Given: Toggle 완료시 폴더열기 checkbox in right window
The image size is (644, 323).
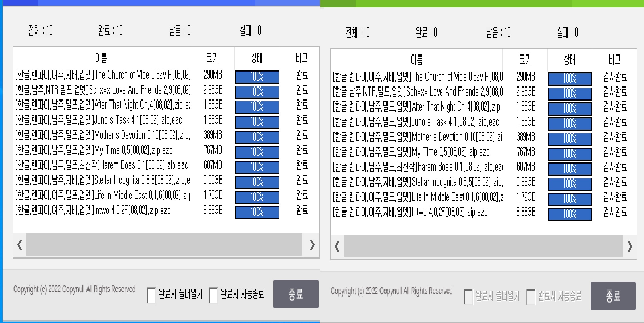Looking at the screenshot, I should [x=468, y=297].
